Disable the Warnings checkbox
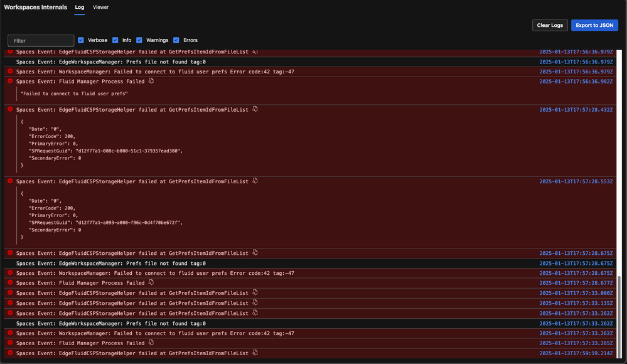The image size is (627, 364). coord(139,40)
